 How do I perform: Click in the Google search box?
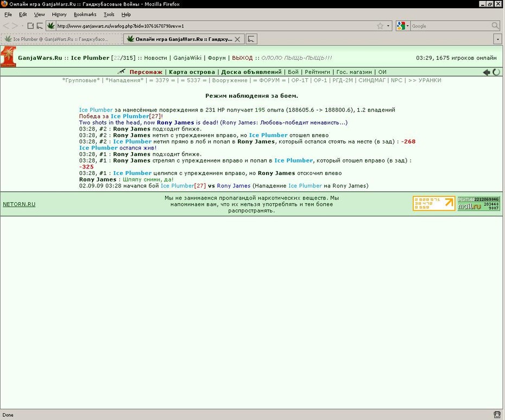click(x=451, y=26)
